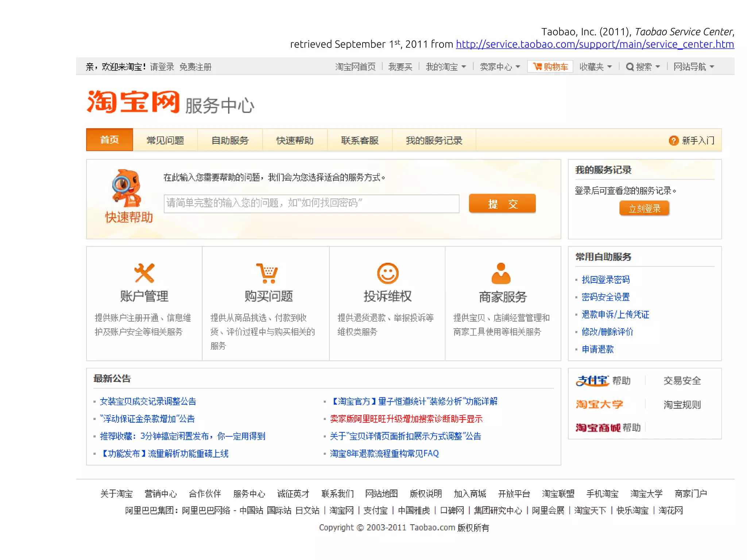Click 网站地图 in the footer

[x=382, y=494]
